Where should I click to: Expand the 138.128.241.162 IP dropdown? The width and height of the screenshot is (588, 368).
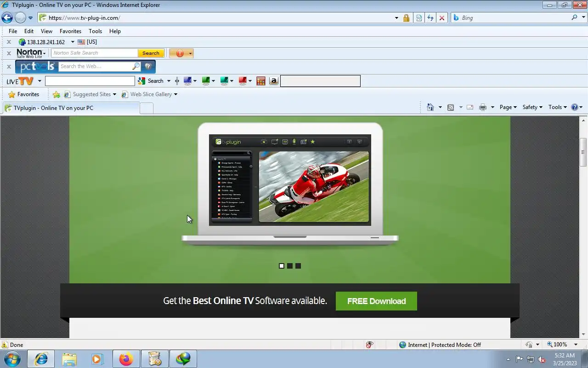73,42
